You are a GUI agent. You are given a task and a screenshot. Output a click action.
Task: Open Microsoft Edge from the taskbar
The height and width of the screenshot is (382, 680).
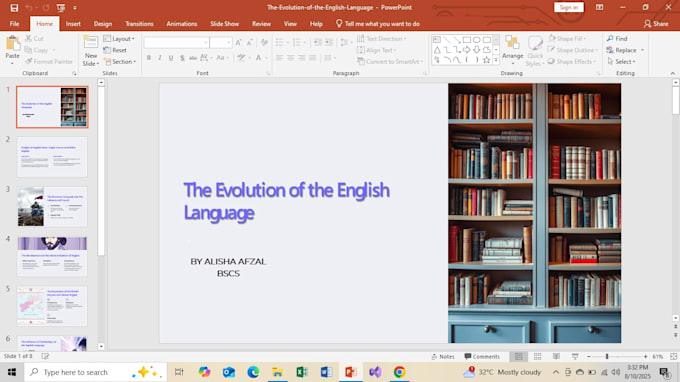coord(253,372)
